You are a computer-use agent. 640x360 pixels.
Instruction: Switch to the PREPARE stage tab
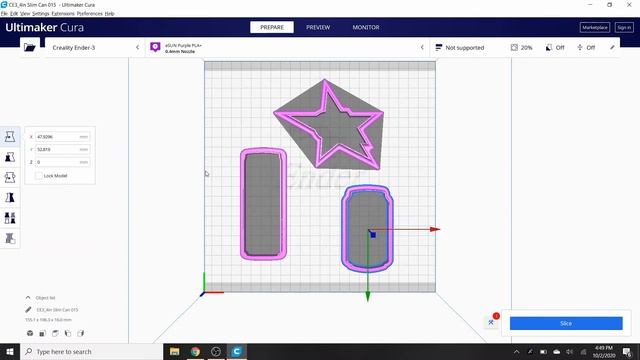pyautogui.click(x=272, y=27)
